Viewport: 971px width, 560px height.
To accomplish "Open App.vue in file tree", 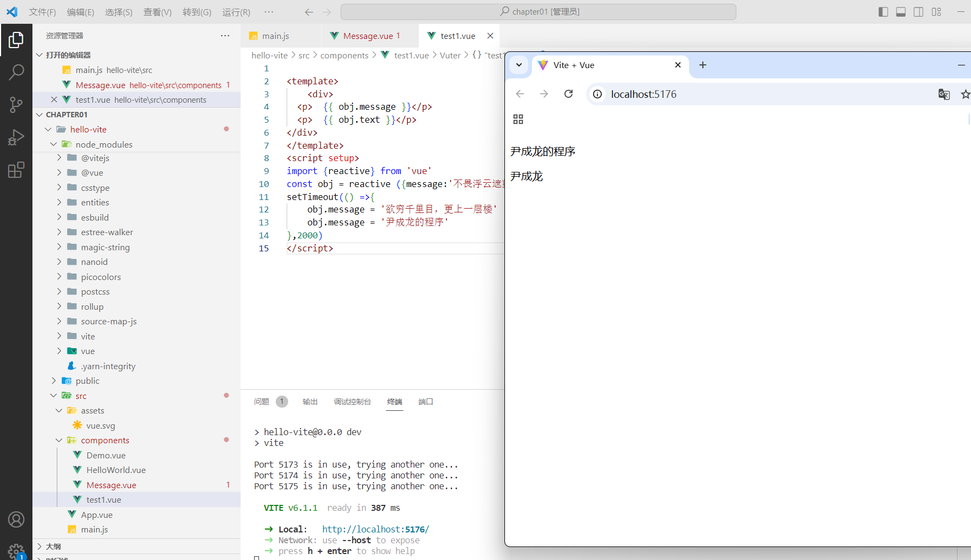I will pos(97,515).
